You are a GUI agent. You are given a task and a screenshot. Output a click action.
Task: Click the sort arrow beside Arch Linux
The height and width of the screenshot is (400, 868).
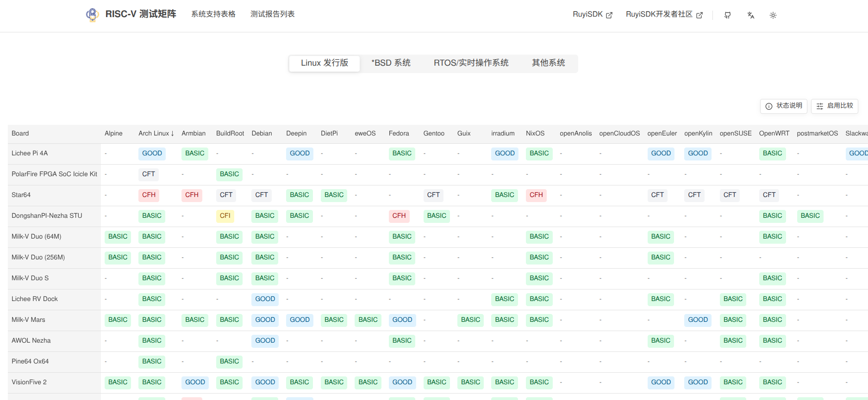click(173, 134)
